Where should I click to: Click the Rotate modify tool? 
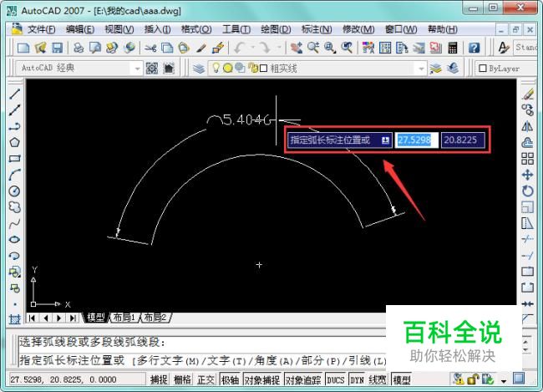[527, 191]
